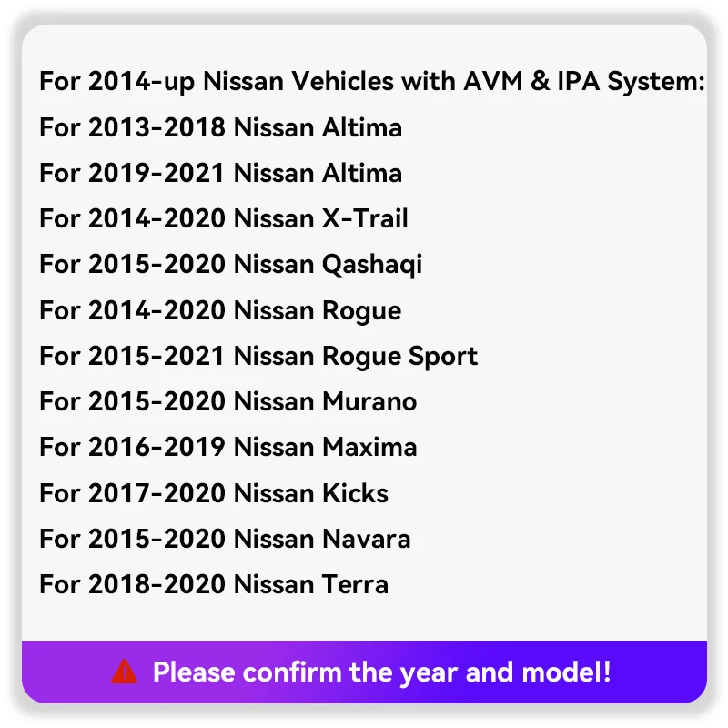This screenshot has width=728, height=728.
Task: Click the word Qashqai
Action: 372,265
